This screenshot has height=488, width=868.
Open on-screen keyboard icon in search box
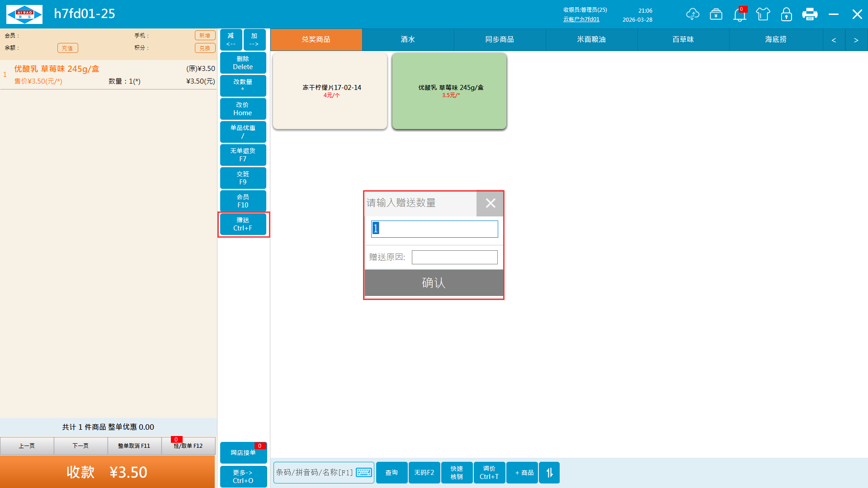(363, 473)
